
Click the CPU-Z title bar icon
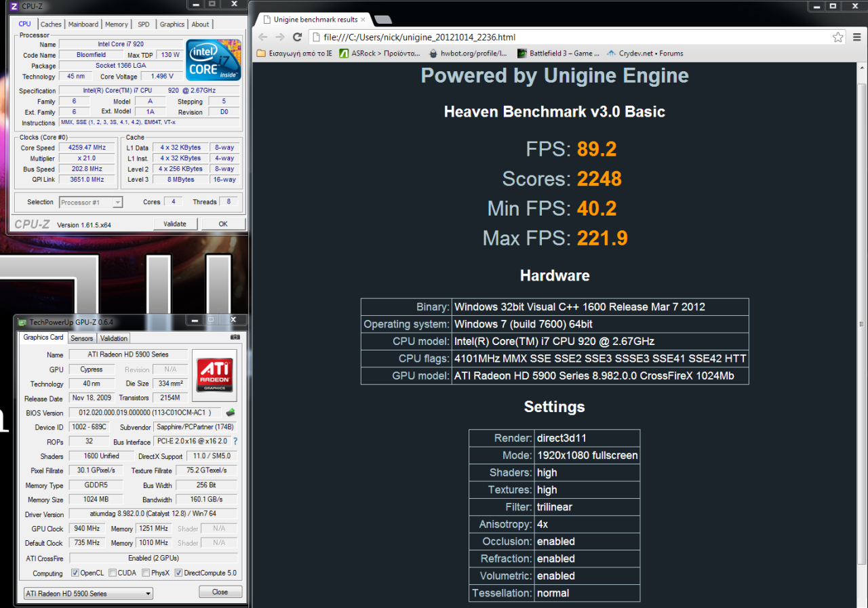click(15, 6)
